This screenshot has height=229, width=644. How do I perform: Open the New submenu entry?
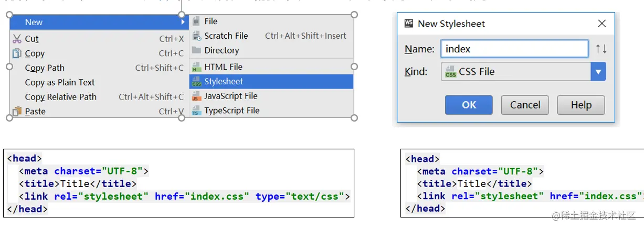pos(99,22)
